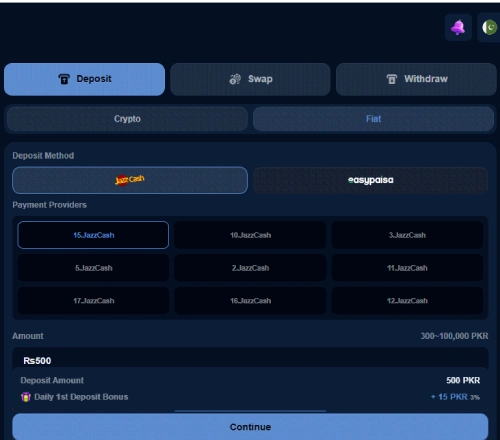500x440 pixels.
Task: Select the Crypto tab
Action: [127, 119]
